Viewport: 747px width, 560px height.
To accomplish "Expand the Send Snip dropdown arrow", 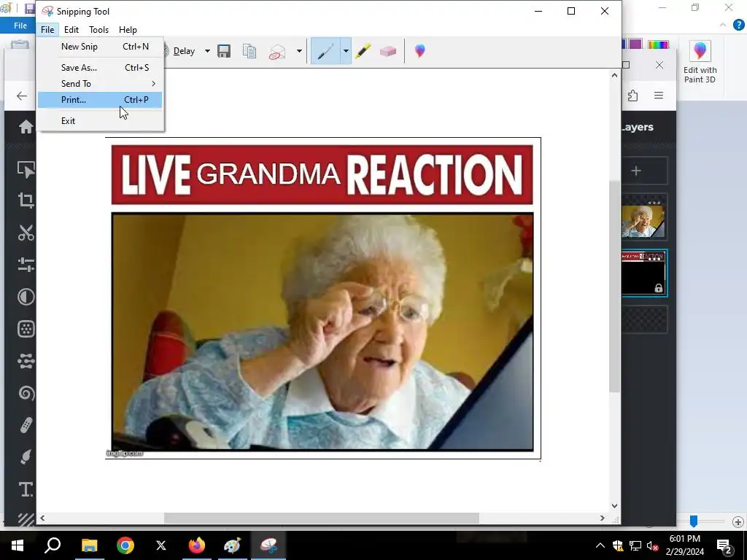I will 298,51.
